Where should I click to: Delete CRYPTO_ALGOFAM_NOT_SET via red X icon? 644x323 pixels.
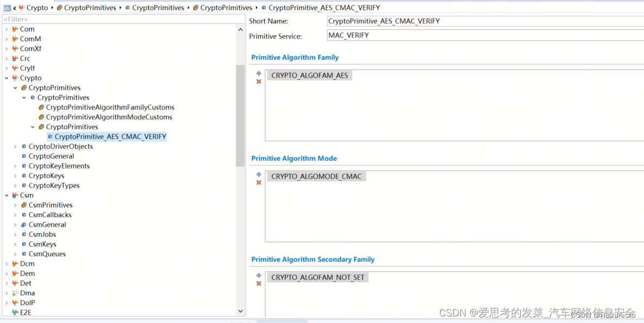(259, 283)
